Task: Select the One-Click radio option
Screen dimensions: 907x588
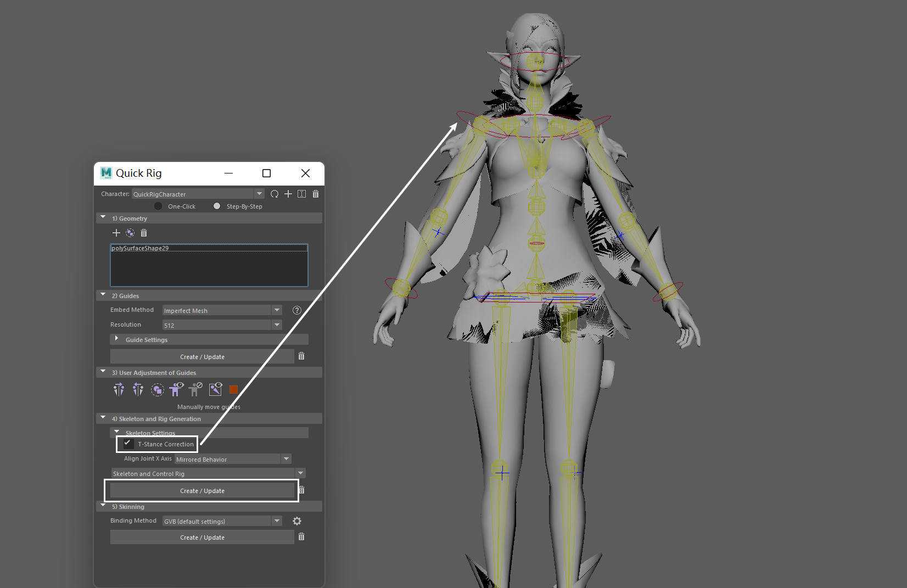Action: [x=158, y=206]
